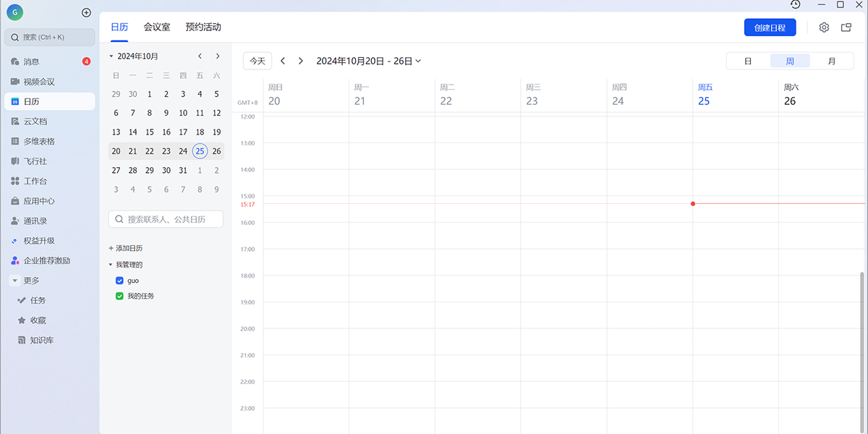This screenshot has width=868, height=434.
Task: Click the history clock icon in title bar
Action: point(796,4)
